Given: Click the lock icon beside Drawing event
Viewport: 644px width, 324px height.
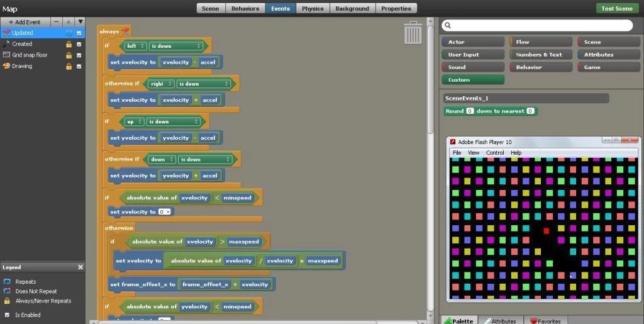Looking at the screenshot, I should (69, 66).
